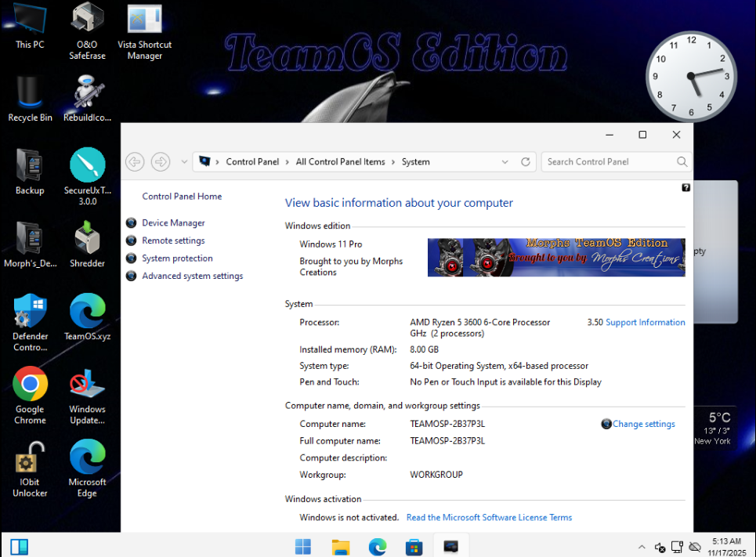This screenshot has width=756, height=557.
Task: Open Remote settings in sidebar
Action: tap(173, 241)
